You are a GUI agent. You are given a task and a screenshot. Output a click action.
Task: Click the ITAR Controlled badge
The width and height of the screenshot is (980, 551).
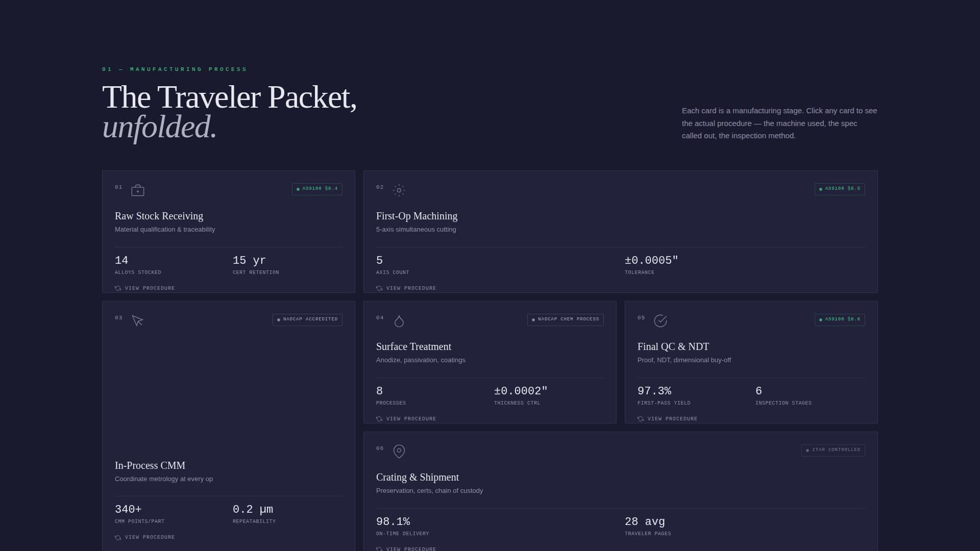[833, 450]
